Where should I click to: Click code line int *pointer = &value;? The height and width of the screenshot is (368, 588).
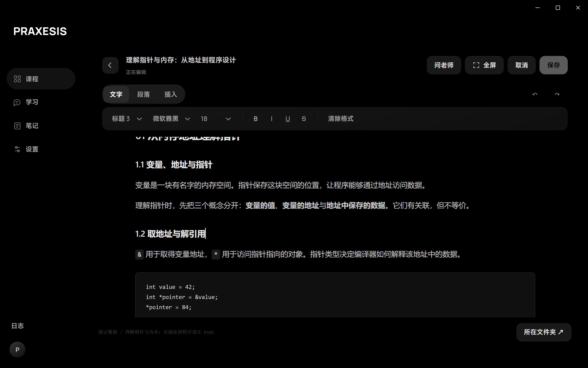pos(182,297)
